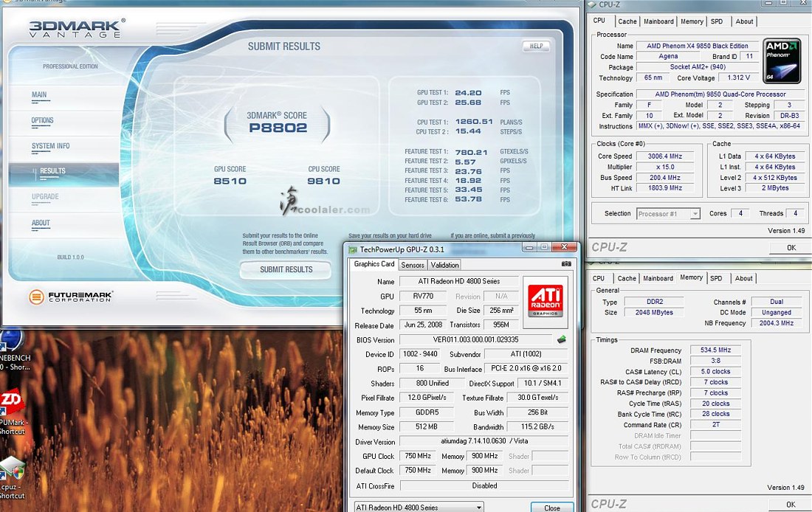Screen dimensions: 812x512
Task: Click the ATI Radeon logo in GPU-Z
Action: (x=546, y=302)
